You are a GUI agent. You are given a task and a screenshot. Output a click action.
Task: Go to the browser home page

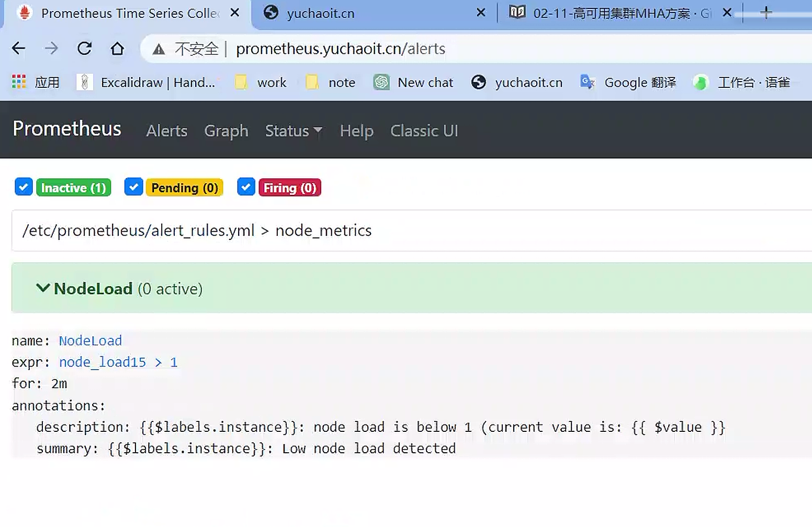click(117, 49)
